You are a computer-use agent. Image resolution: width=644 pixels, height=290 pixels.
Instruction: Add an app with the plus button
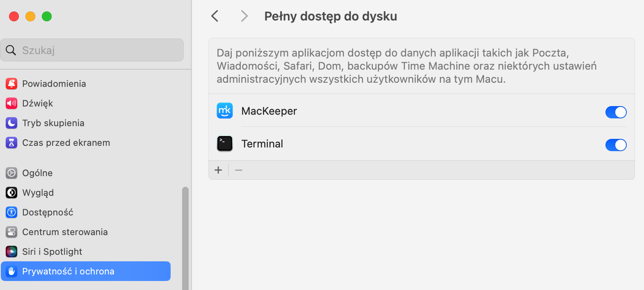[x=218, y=170]
